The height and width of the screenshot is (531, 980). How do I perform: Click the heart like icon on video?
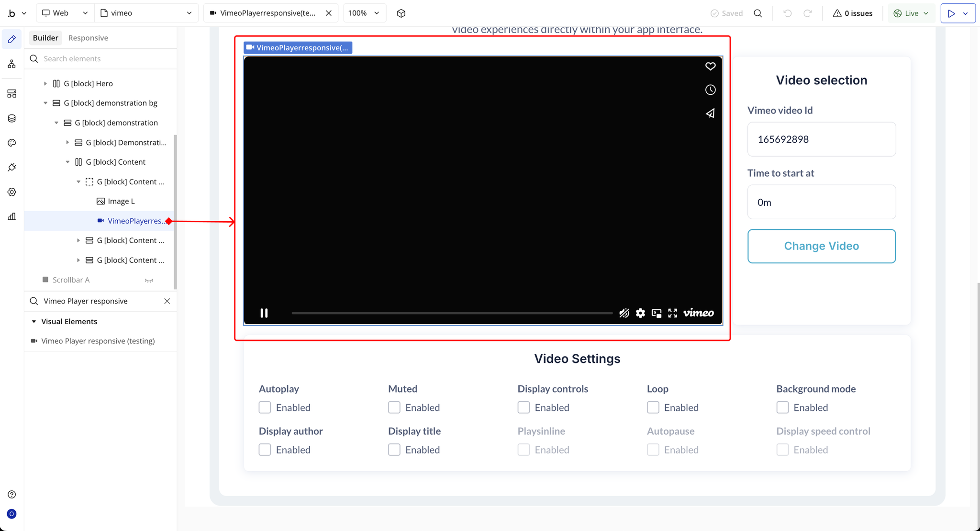(710, 66)
